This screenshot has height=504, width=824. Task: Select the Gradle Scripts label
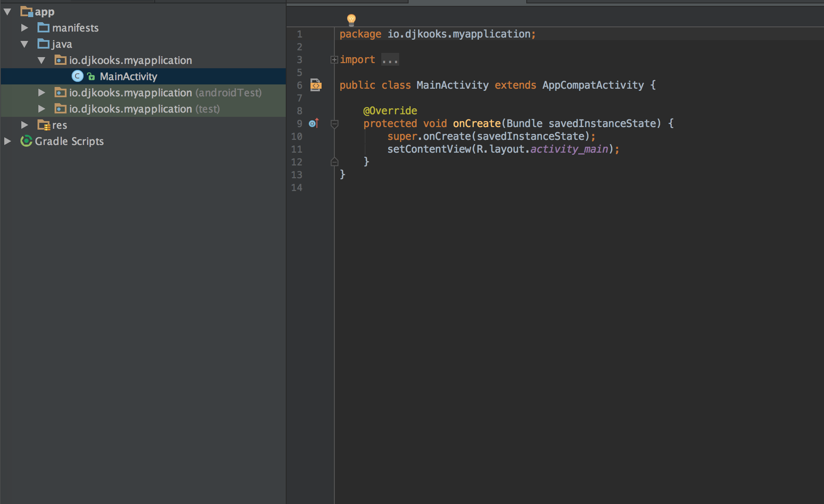pyautogui.click(x=70, y=142)
